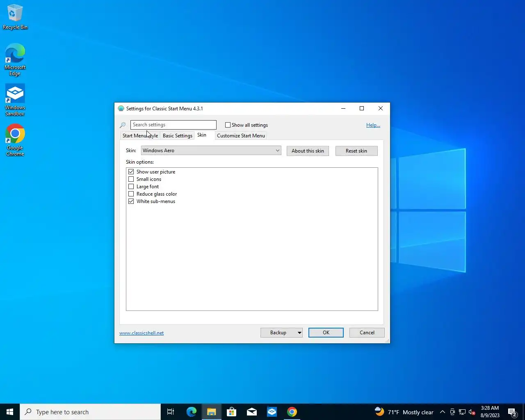The width and height of the screenshot is (525, 420).
Task: Launch Microsoft Edge from the taskbar
Action: 191,412
